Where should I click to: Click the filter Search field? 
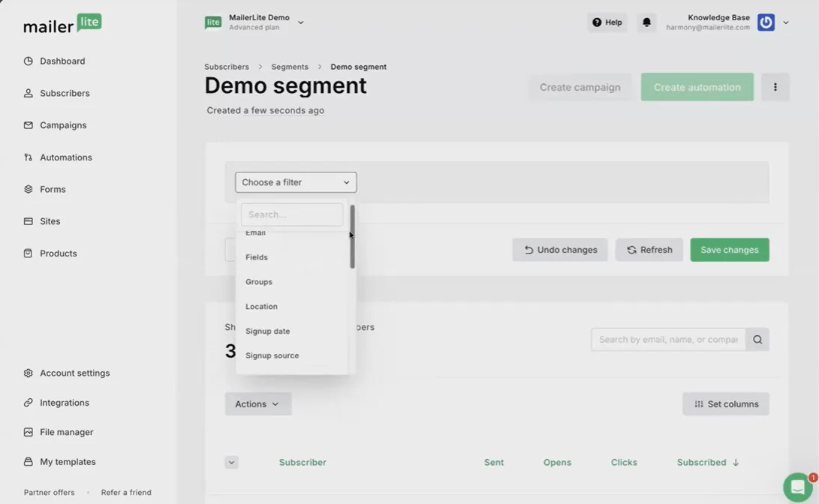coord(292,214)
